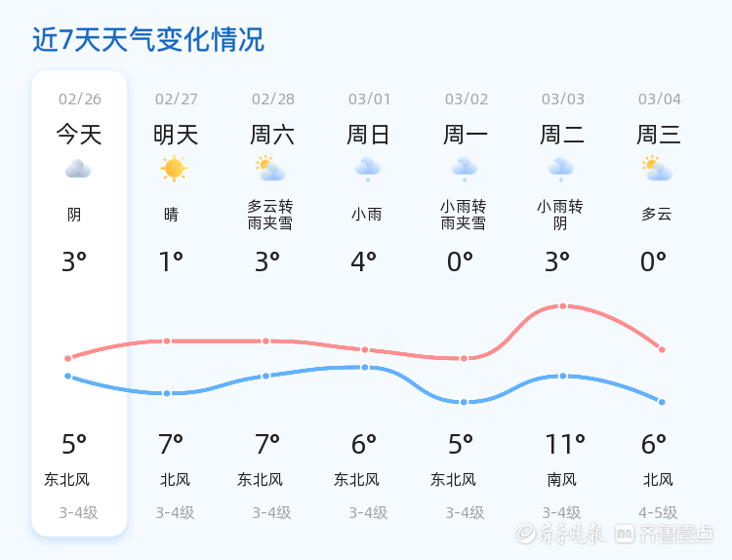The height and width of the screenshot is (560, 732).
Task: Click the sunny icon under 明天
Action: 174,169
